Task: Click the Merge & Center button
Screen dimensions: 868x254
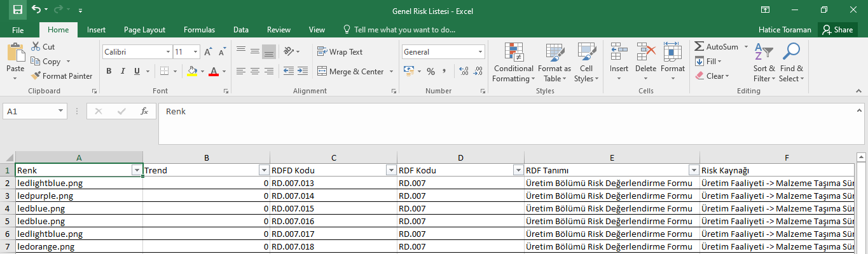Action: pyautogui.click(x=350, y=72)
